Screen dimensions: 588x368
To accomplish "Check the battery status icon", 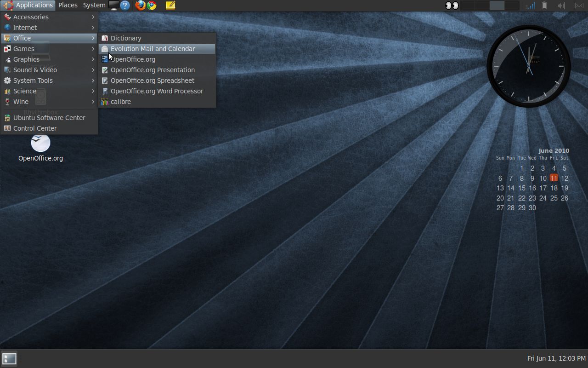I will pyautogui.click(x=544, y=6).
